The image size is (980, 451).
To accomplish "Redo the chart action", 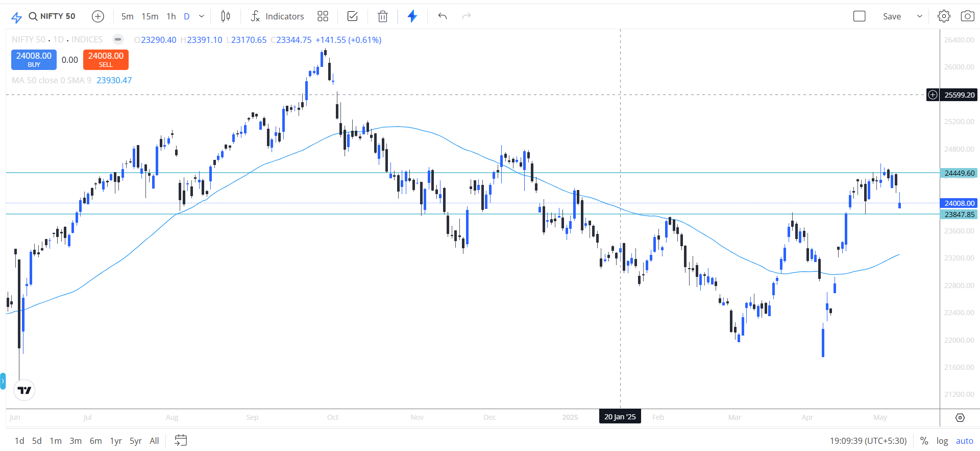I will pyautogui.click(x=466, y=16).
